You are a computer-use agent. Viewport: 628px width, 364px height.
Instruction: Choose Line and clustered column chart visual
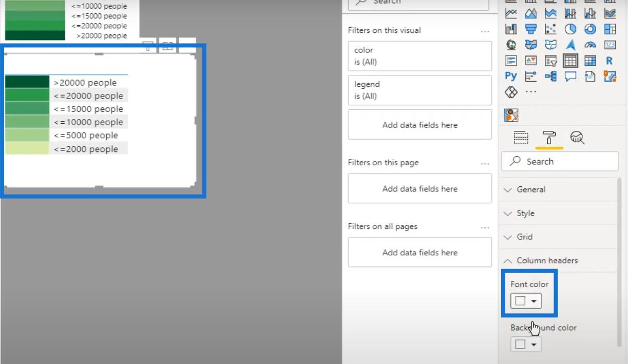click(590, 13)
